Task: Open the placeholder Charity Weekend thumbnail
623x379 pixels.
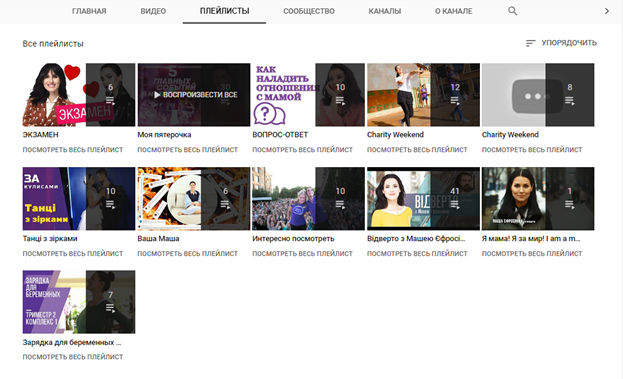Action: (x=538, y=95)
